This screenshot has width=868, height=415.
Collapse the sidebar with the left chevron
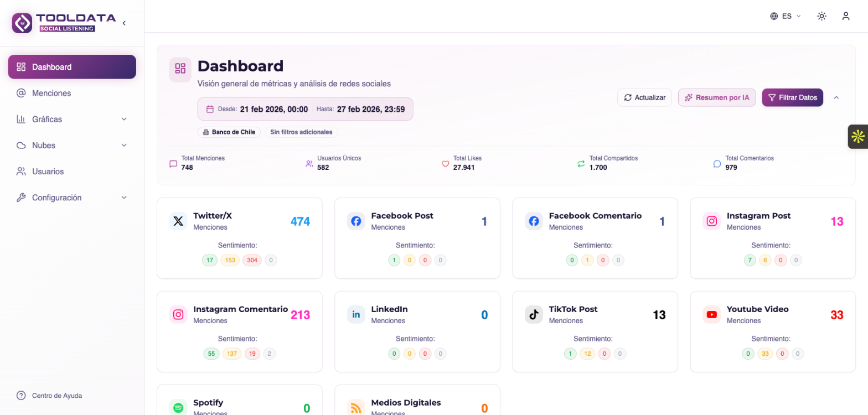[x=124, y=23]
